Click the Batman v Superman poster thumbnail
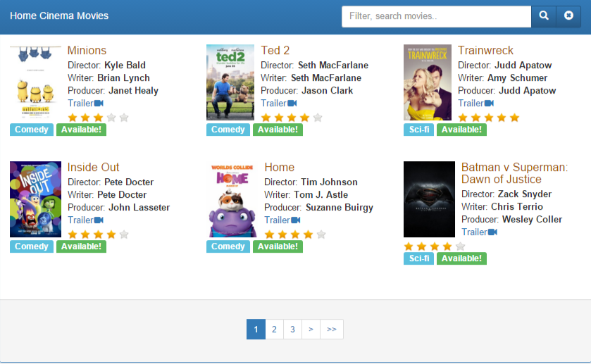The image size is (591, 364). 429,199
